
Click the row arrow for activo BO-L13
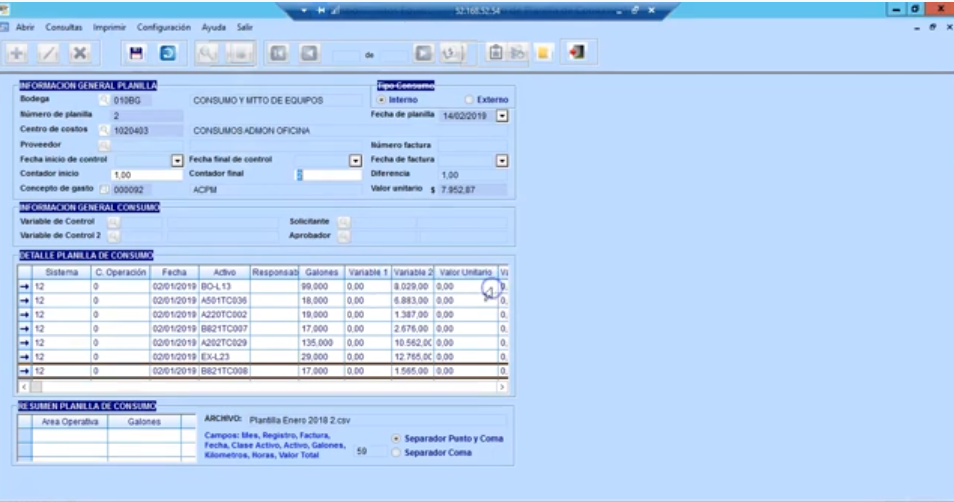pos(24,286)
